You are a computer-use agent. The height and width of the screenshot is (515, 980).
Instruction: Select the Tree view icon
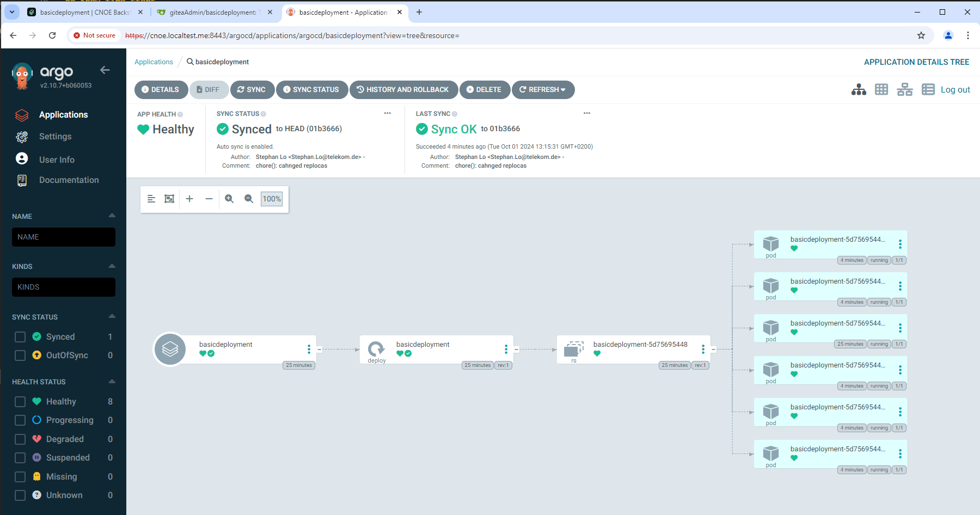click(x=859, y=90)
